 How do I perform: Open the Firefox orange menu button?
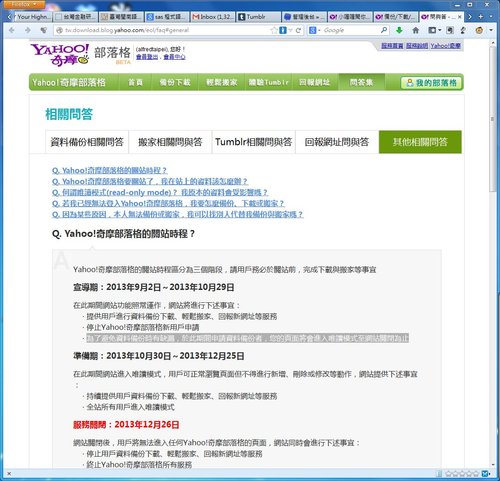24,4
